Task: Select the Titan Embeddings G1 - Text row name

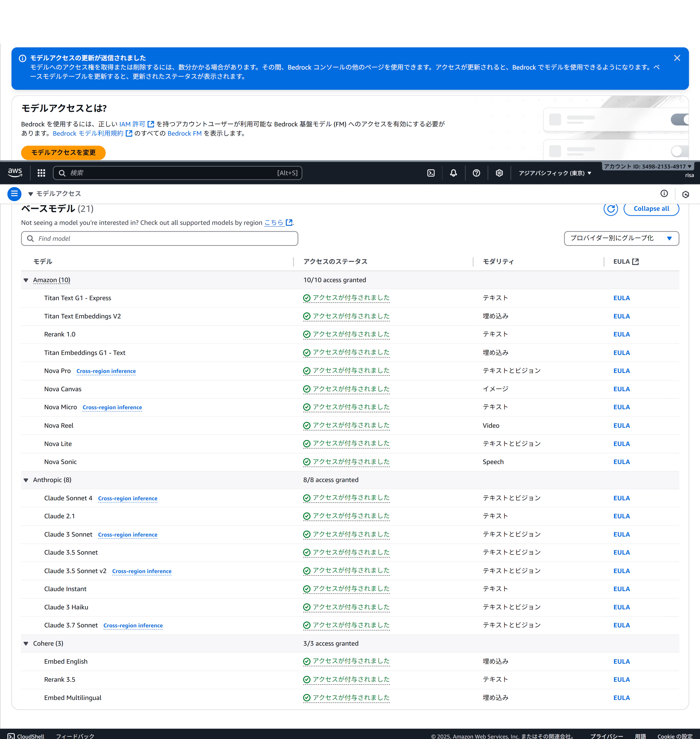Action: point(85,353)
